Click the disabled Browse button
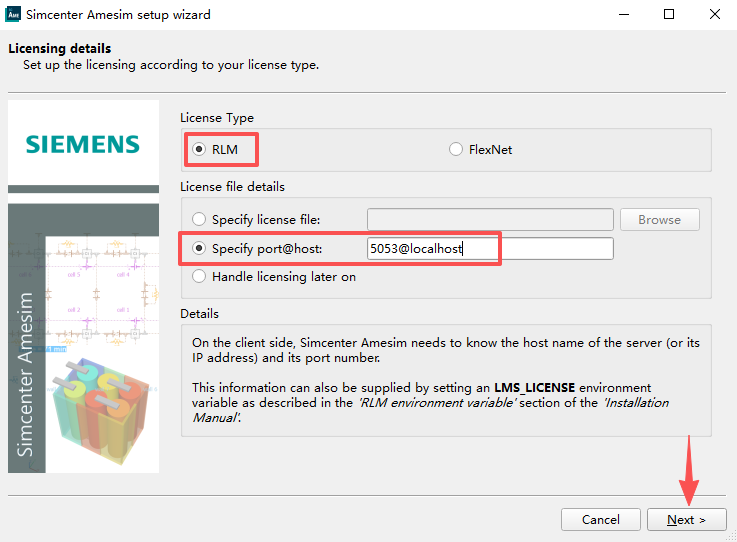The height and width of the screenshot is (542, 737). [659, 220]
